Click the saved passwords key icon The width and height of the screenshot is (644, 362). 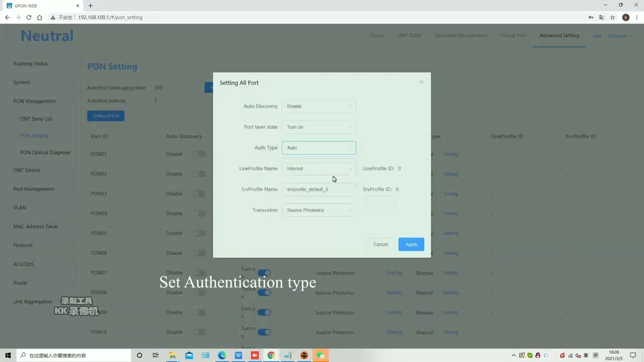tap(591, 17)
